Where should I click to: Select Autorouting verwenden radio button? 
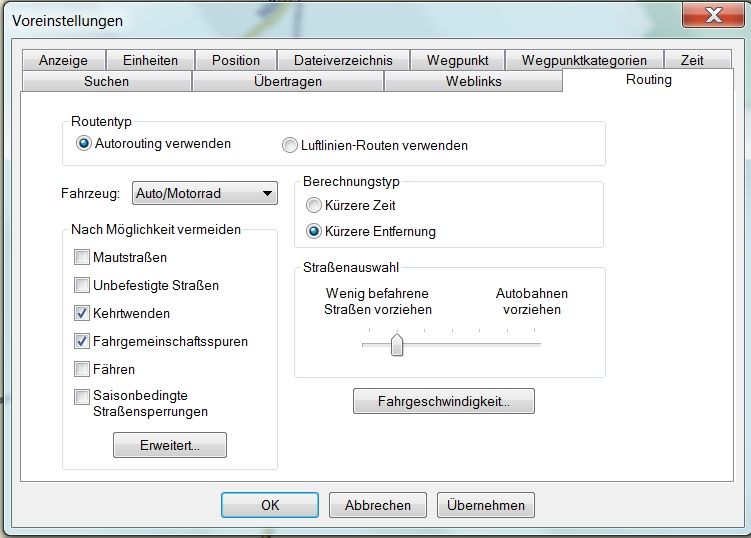click(x=84, y=144)
